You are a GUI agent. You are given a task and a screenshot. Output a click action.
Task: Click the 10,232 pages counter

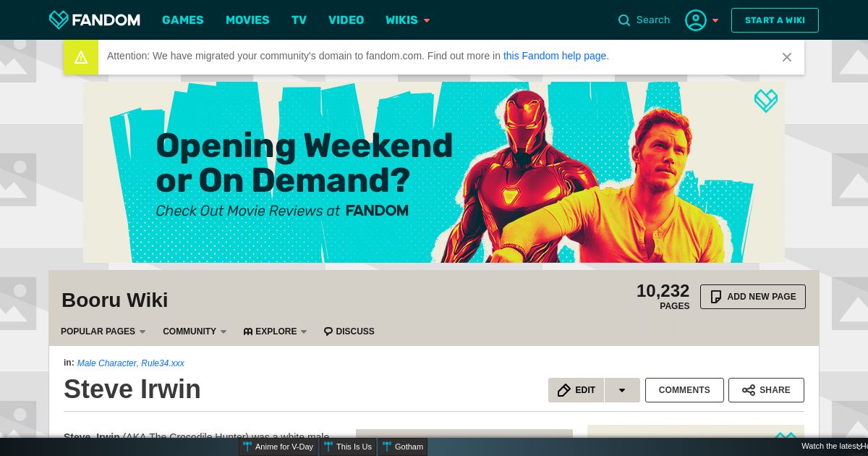(x=663, y=296)
